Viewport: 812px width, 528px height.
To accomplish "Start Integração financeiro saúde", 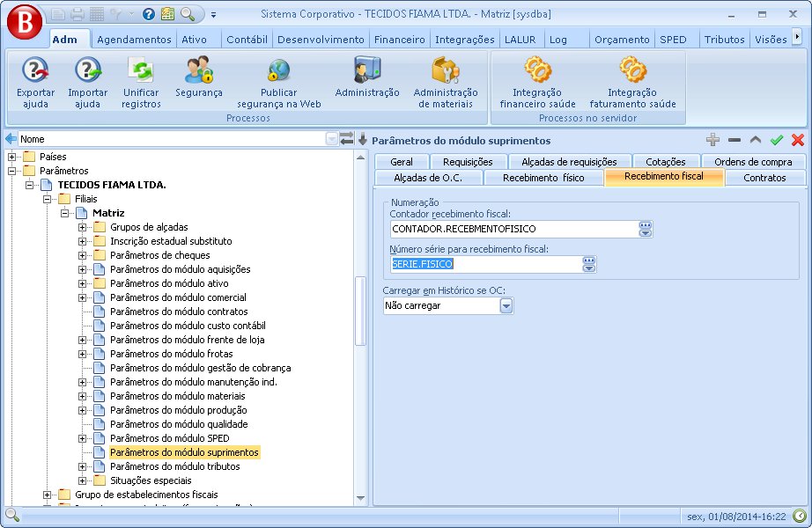I will (537, 83).
